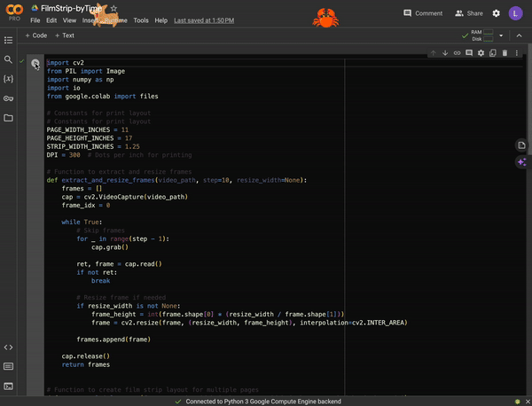Delete the cell with trash icon
Screen dimensions: 532x406
tap(505, 53)
